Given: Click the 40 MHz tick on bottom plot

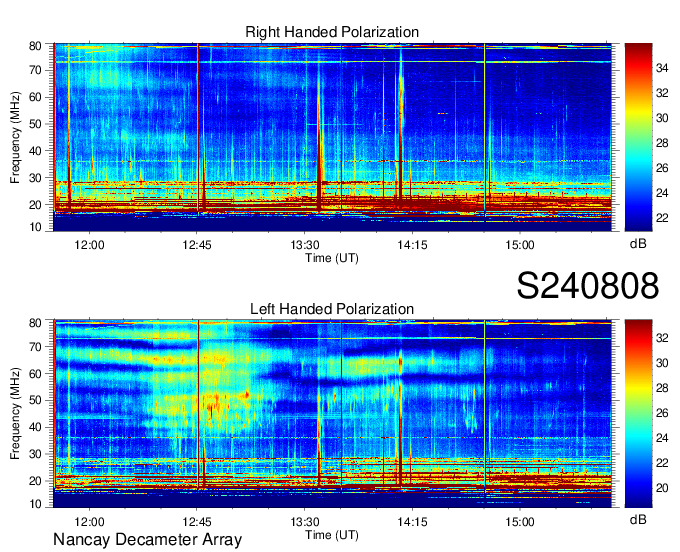Looking at the screenshot, I should [x=35, y=427].
